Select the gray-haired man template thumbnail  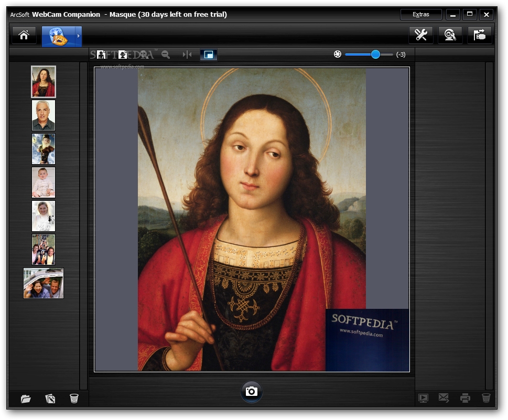pyautogui.click(x=44, y=115)
